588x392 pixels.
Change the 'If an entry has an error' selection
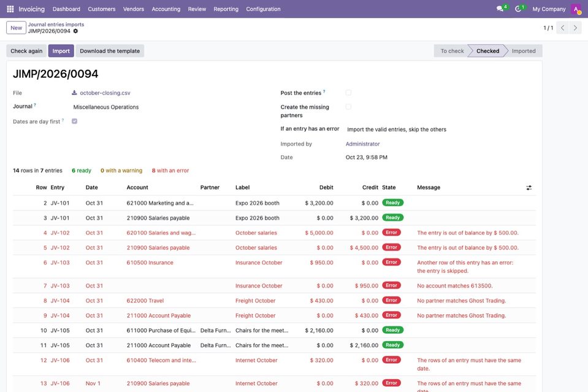pos(396,129)
